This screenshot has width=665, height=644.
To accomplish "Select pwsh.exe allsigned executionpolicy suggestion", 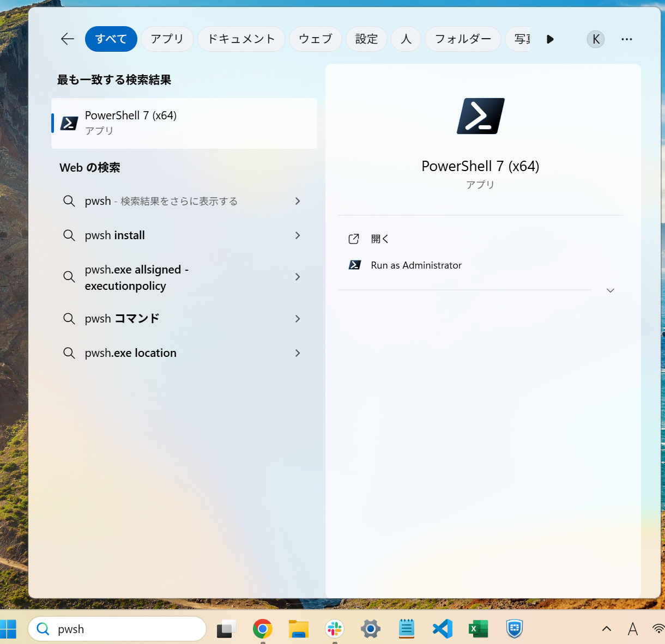I will click(184, 277).
